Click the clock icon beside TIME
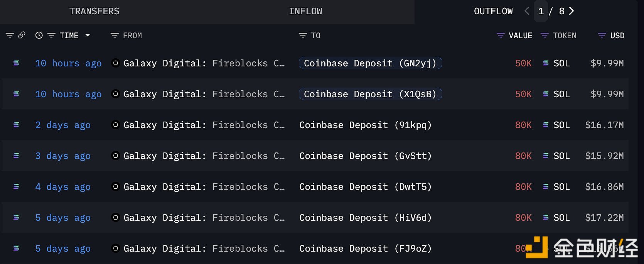 tap(39, 35)
